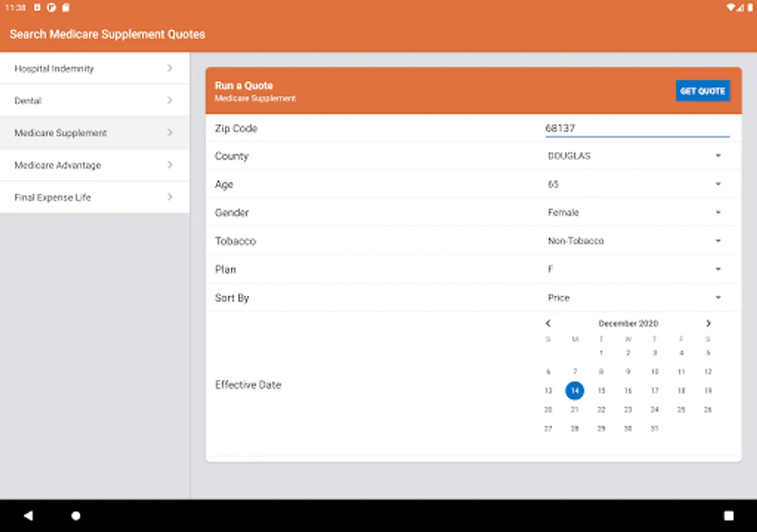Tap Android back navigation button
The image size is (757, 532).
pyautogui.click(x=28, y=515)
